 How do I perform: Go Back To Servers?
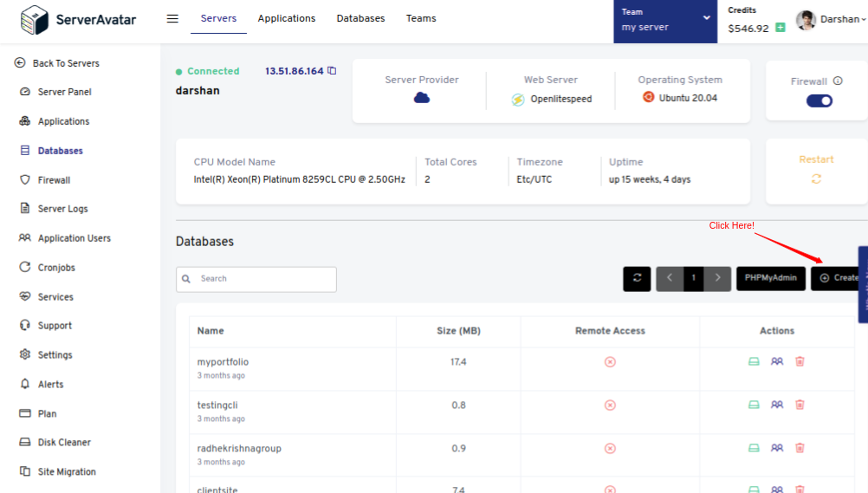coord(57,63)
